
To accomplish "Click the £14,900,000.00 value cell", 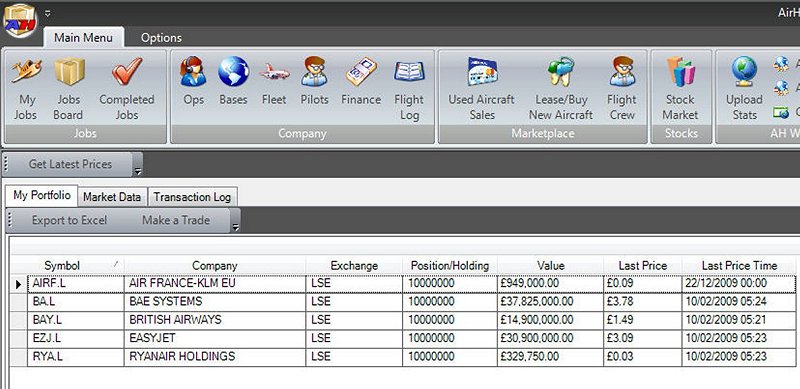I will 551,320.
